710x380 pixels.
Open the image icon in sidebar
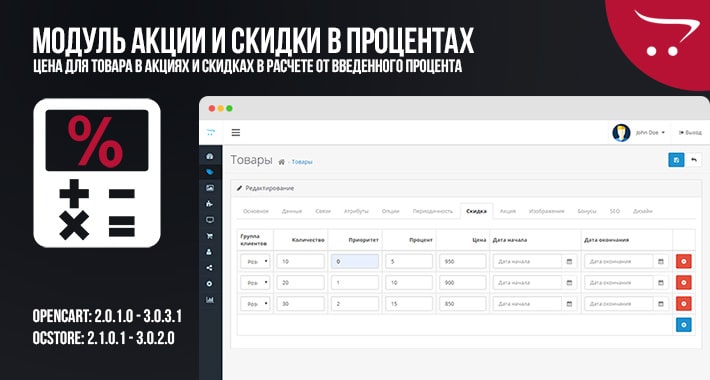pos(210,188)
